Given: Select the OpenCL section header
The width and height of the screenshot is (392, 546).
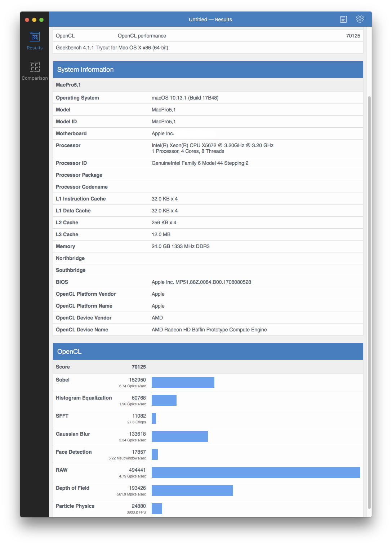Looking at the screenshot, I should pos(208,352).
